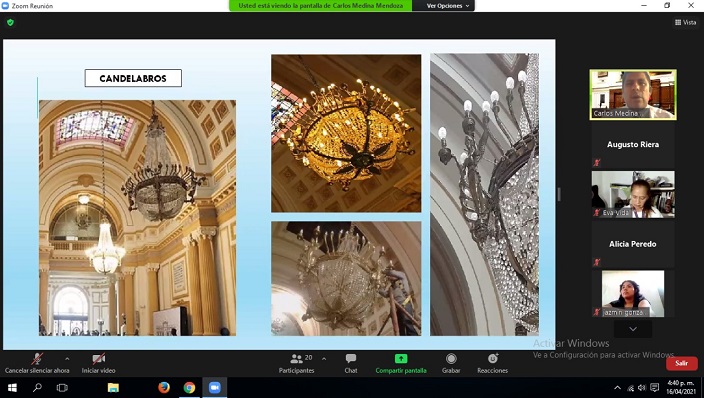
Task: Click the gallery panel divider handle
Action: (559, 194)
